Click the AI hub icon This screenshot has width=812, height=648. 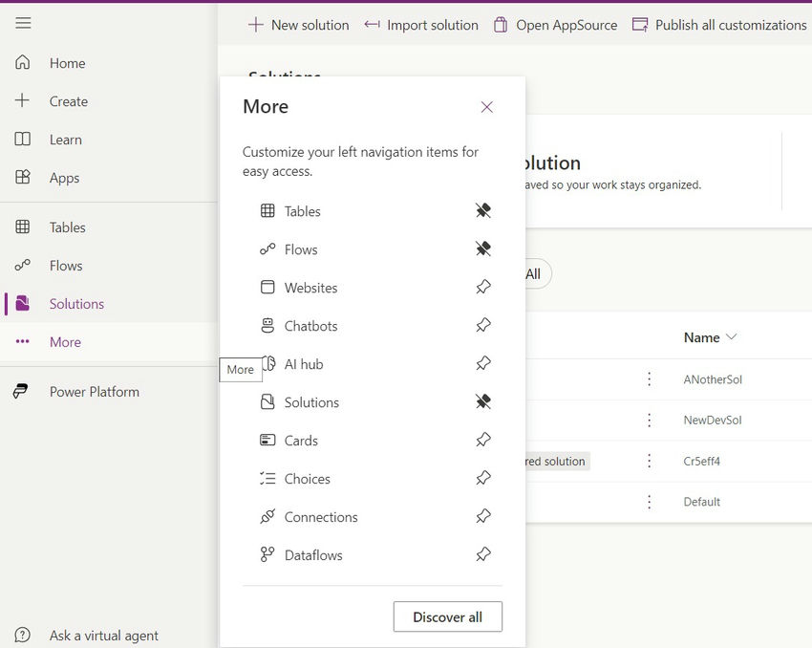269,364
